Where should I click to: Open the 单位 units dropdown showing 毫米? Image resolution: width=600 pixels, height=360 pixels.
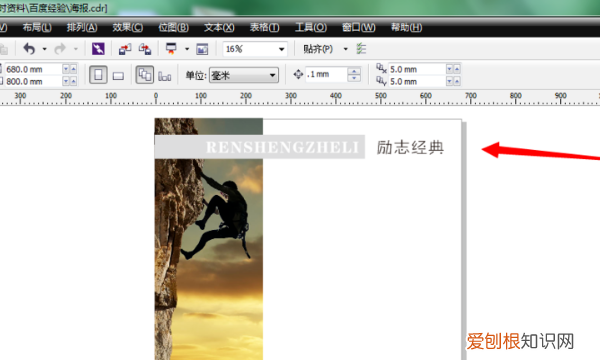(x=244, y=75)
